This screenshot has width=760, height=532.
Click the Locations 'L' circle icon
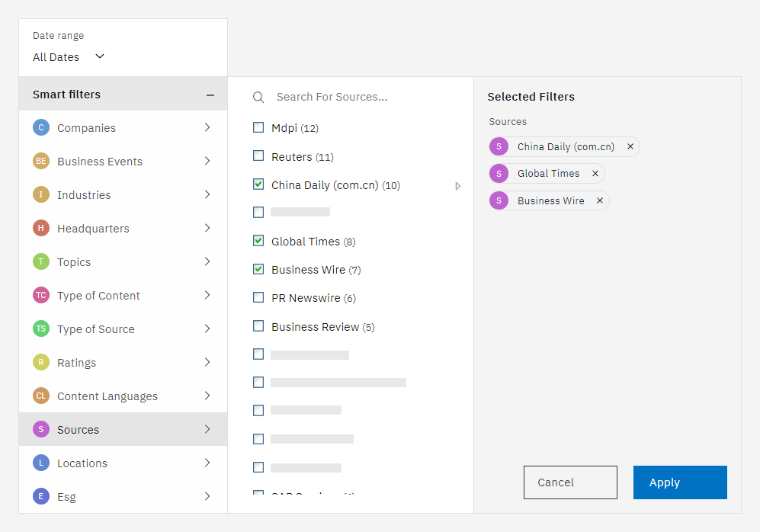pyautogui.click(x=41, y=463)
